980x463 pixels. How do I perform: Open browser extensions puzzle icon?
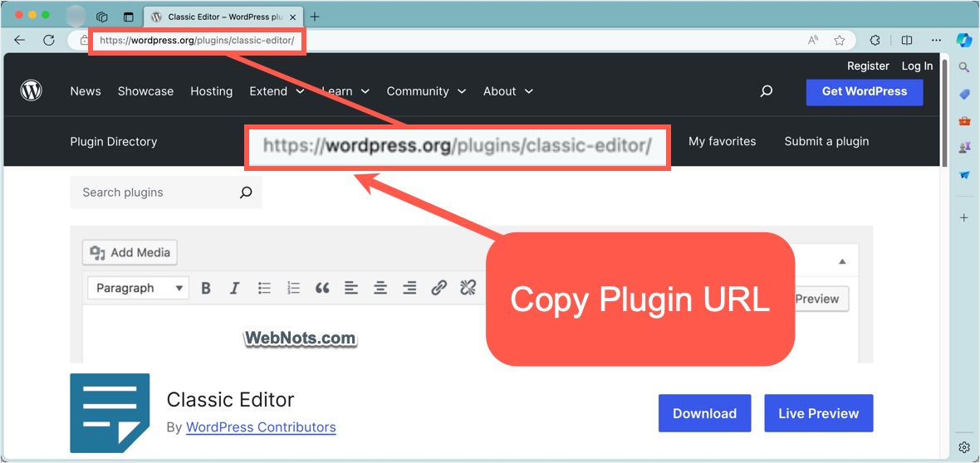click(x=875, y=40)
